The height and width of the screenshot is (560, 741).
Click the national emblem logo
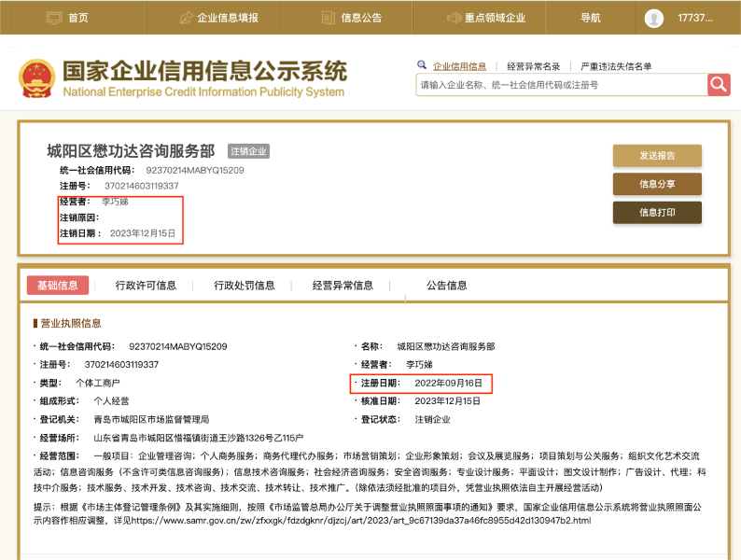[36, 78]
